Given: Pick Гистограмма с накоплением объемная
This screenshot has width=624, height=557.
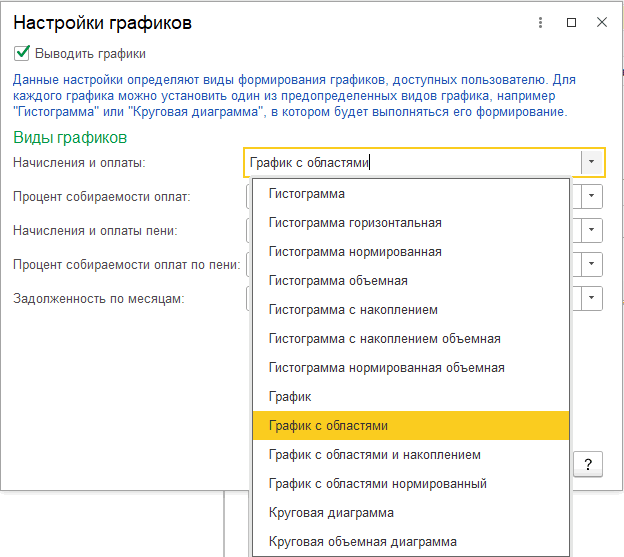Looking at the screenshot, I should click(411, 339).
